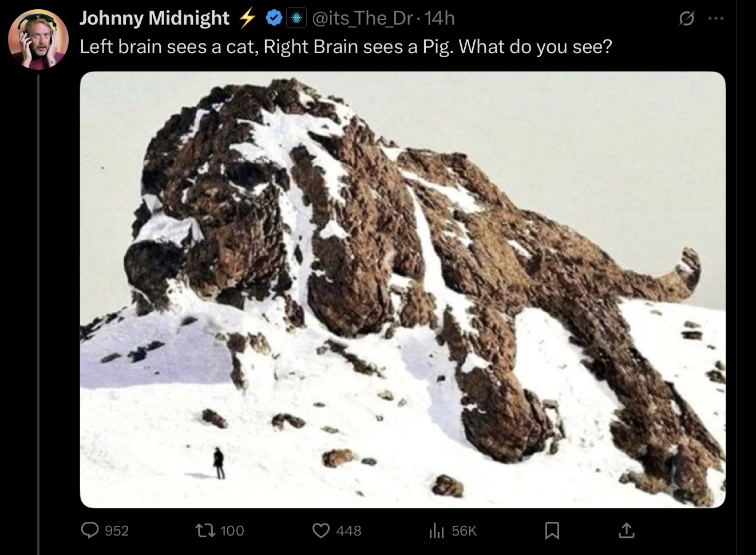
Task: Click the tweet text about left brain
Action: tap(346, 46)
